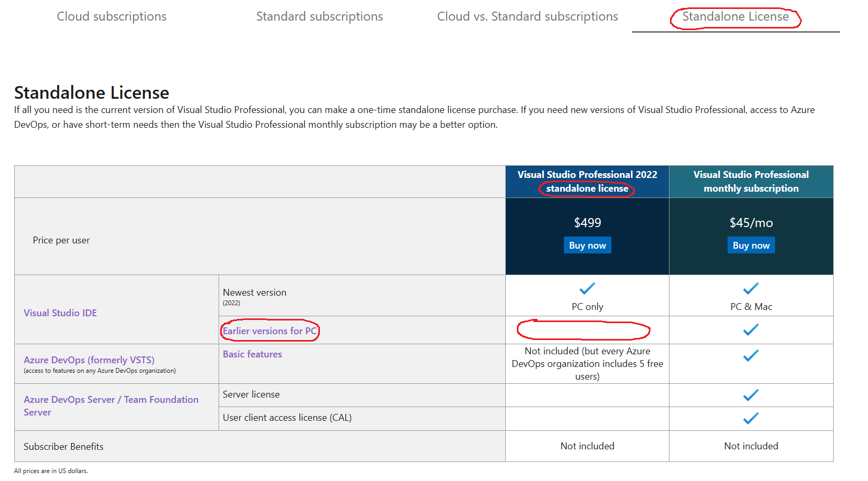Click monthly subscription checkmark for Earlier versions row
The height and width of the screenshot is (481, 868).
click(751, 329)
